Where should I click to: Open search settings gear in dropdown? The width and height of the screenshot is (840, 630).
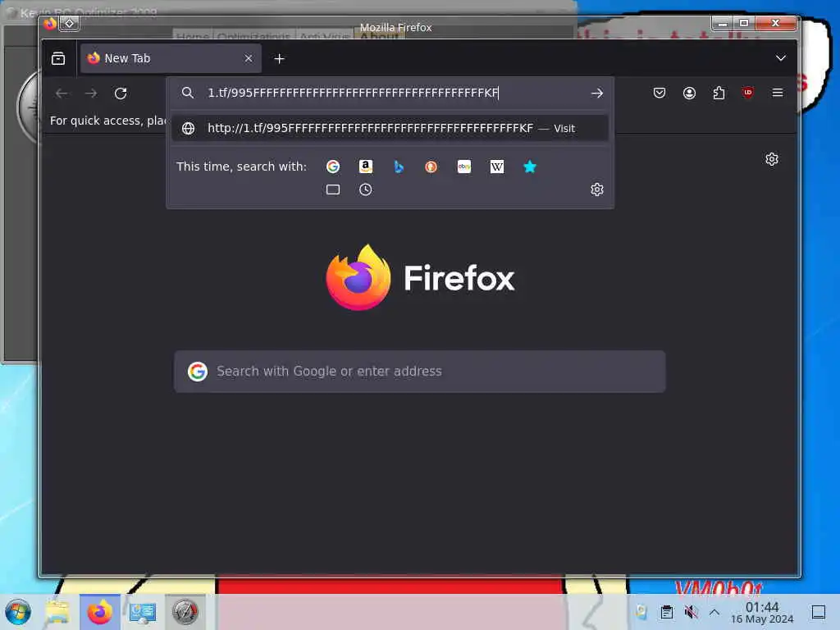[597, 189]
